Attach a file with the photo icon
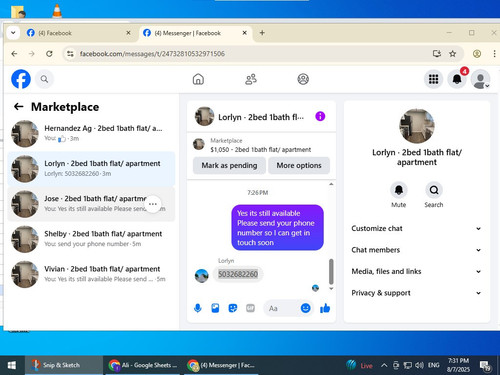The image size is (500, 375). [215, 308]
